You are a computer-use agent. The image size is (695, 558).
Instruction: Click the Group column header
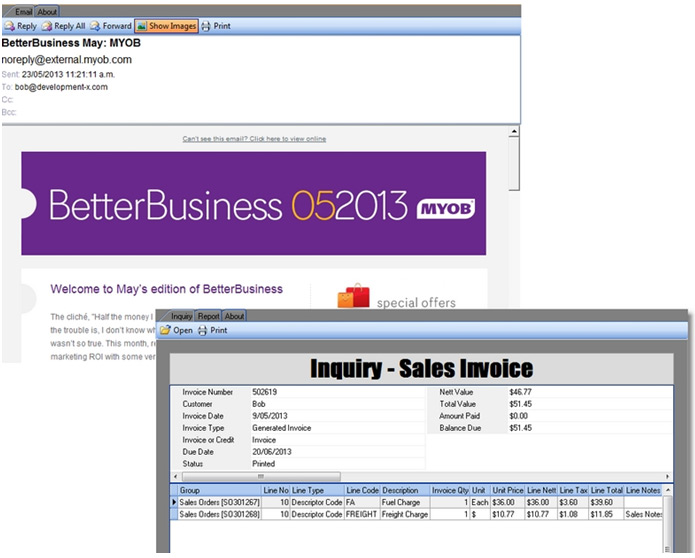(219, 490)
